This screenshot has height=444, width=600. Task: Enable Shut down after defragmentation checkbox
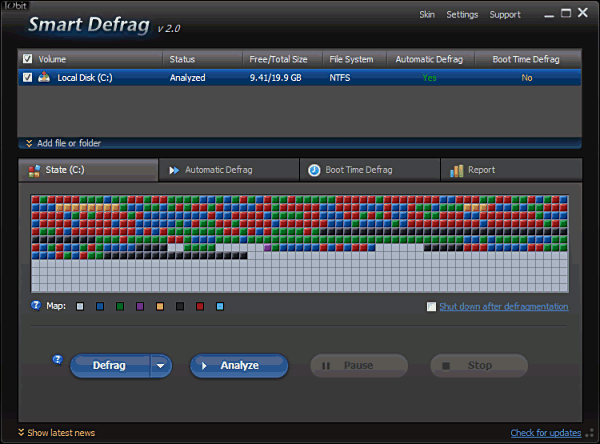click(431, 307)
